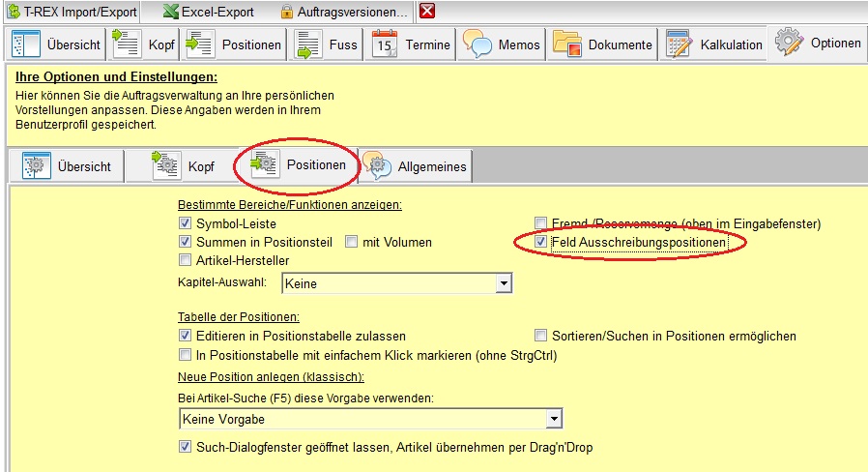Click the Fuss list arrow icon

(307, 44)
